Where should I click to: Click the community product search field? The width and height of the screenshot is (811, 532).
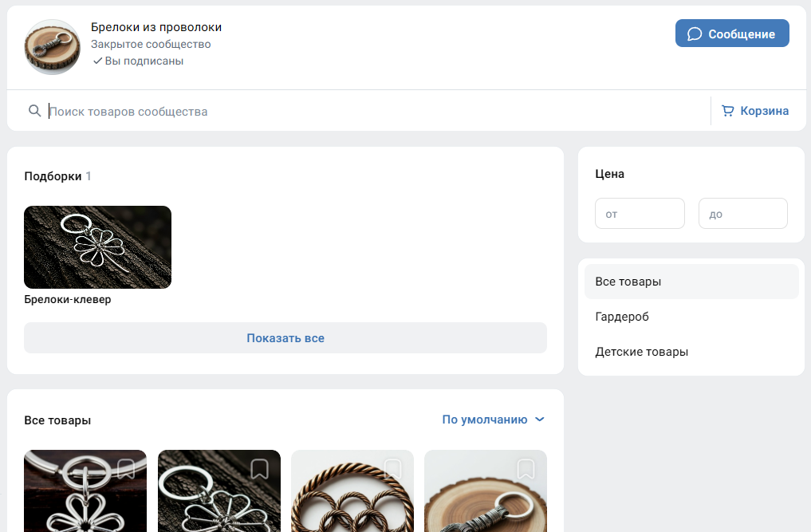pos(367,111)
